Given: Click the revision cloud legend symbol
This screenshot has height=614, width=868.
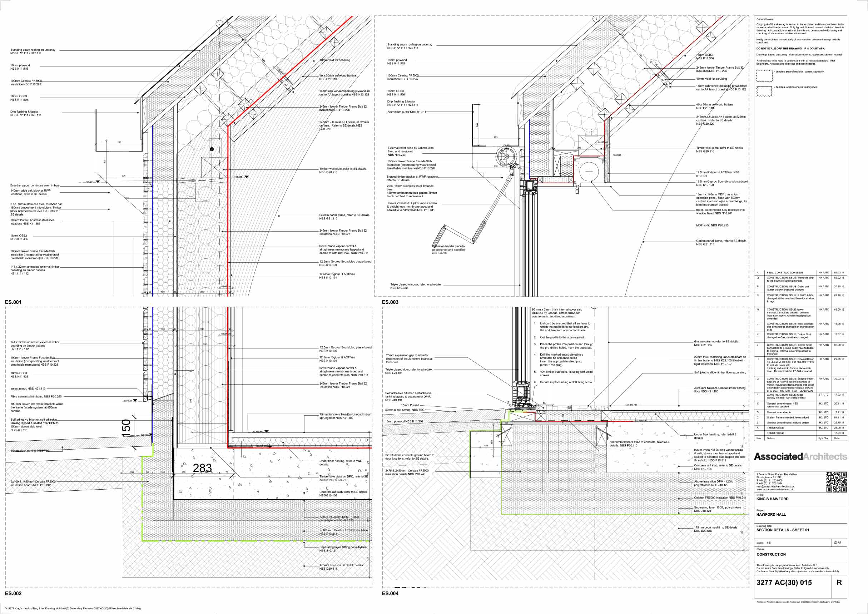Looking at the screenshot, I should (764, 76).
